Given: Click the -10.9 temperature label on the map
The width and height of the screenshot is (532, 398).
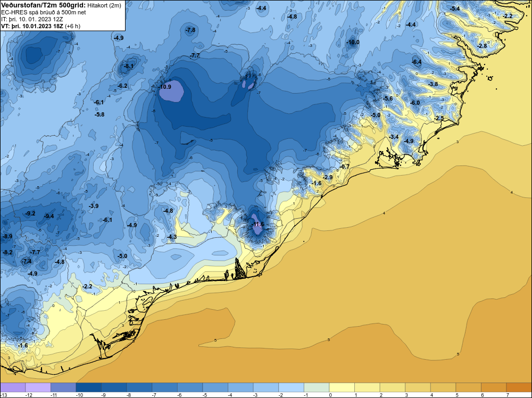Looking at the screenshot, I should 165,87.
